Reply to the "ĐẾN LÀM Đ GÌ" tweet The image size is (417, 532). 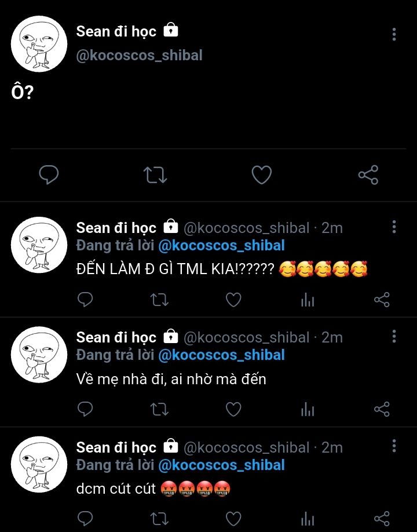[85, 299]
